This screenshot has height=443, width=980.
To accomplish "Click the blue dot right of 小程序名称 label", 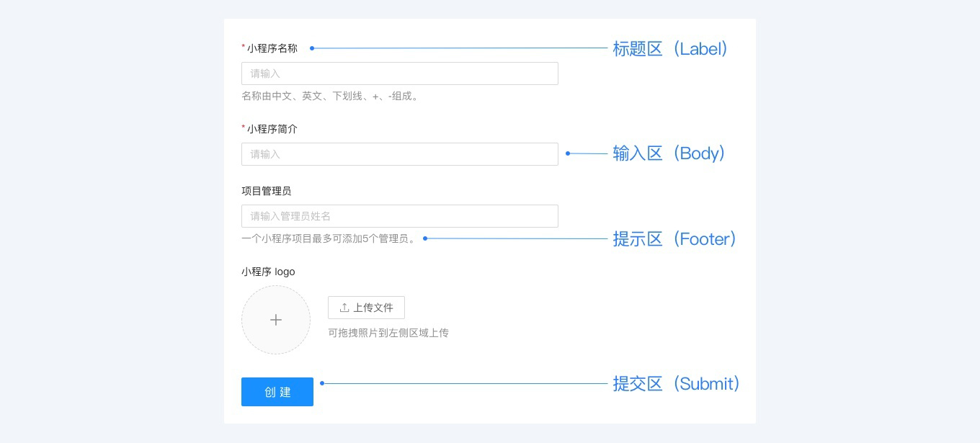I will (312, 48).
